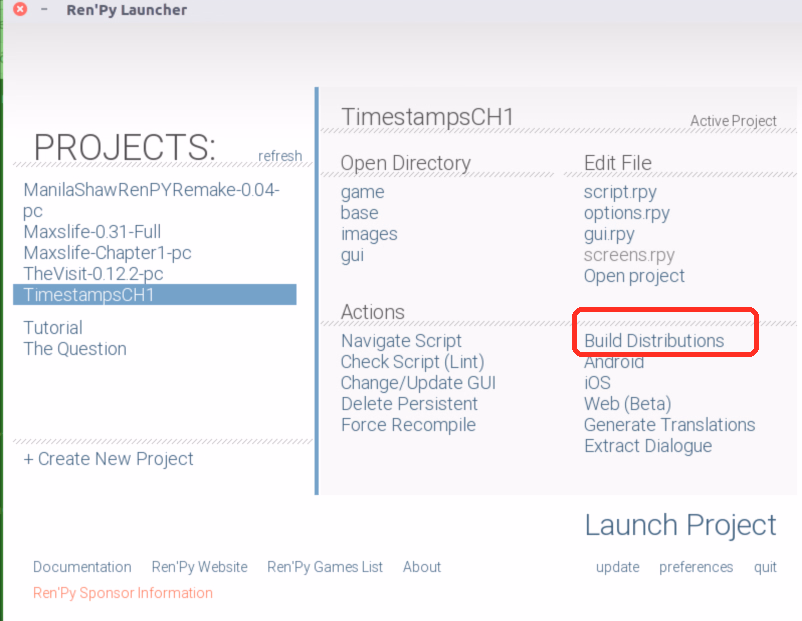Launch the active project
The height and width of the screenshot is (621, 802).
(x=680, y=525)
